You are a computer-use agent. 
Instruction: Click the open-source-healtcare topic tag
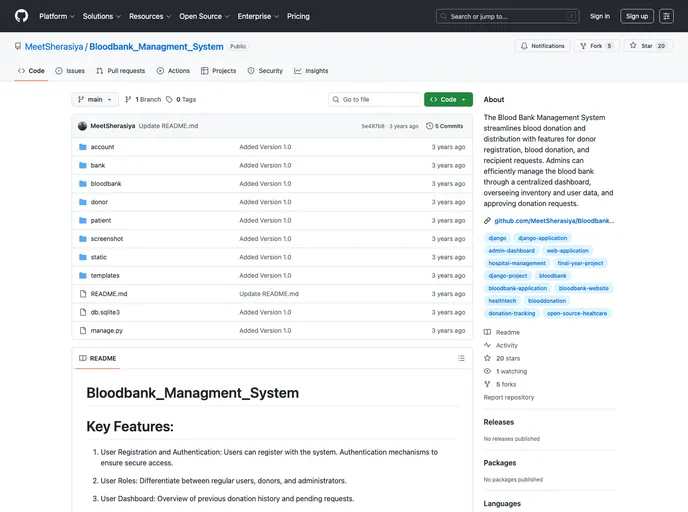(x=577, y=313)
